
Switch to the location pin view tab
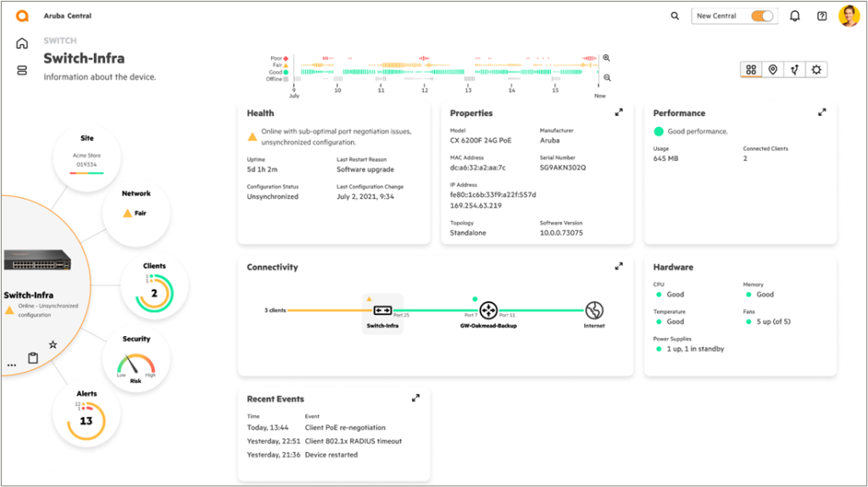(x=772, y=69)
